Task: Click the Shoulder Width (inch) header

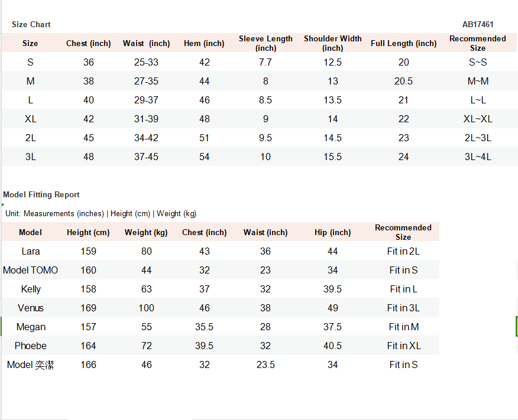Action: (x=333, y=43)
